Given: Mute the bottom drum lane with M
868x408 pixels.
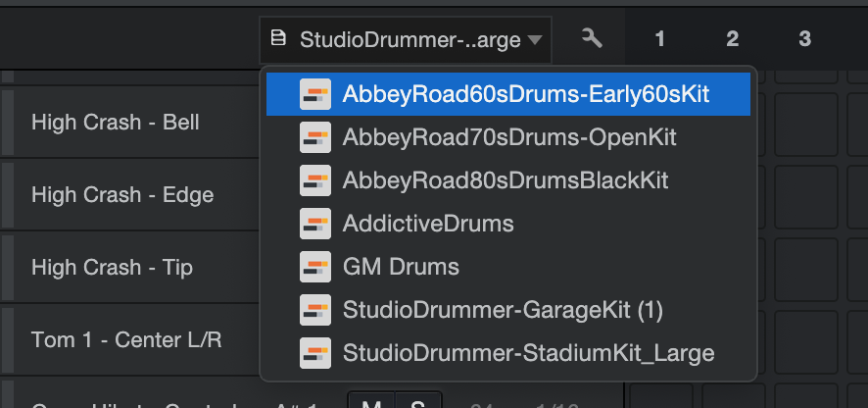Looking at the screenshot, I should [x=371, y=400].
